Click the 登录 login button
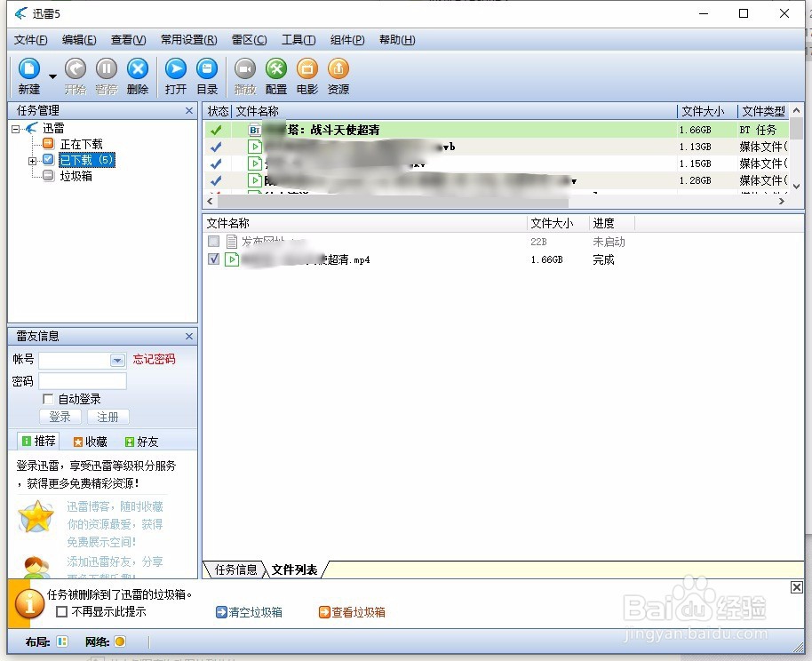The height and width of the screenshot is (661, 812). [x=60, y=417]
